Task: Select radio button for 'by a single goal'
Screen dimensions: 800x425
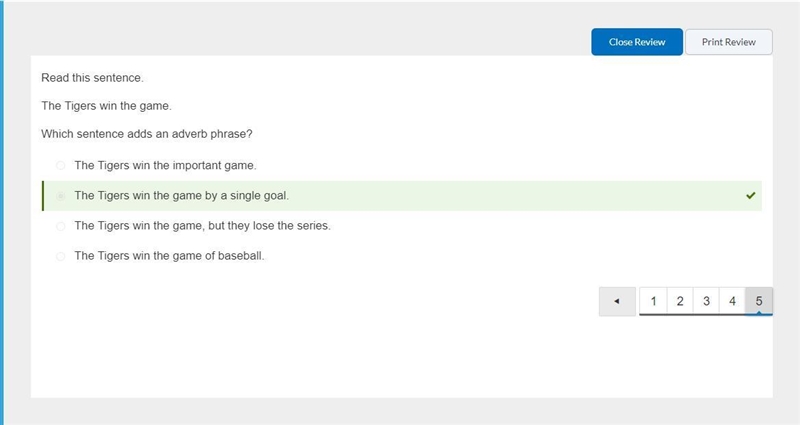Action: tap(61, 196)
